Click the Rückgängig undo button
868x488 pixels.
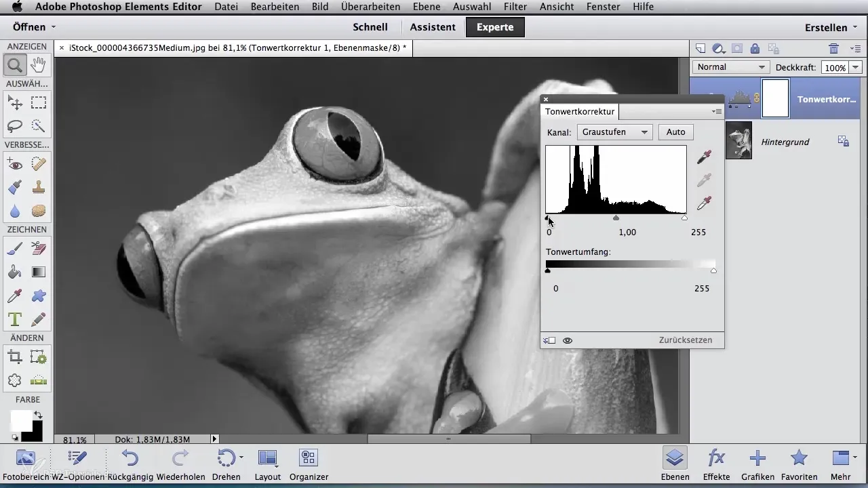(x=131, y=465)
